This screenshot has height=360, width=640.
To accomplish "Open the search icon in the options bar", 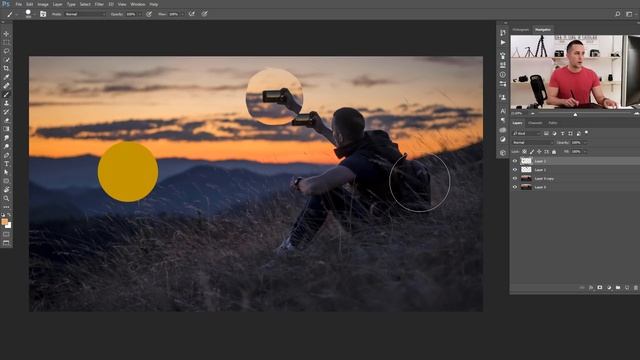I will click(x=618, y=14).
